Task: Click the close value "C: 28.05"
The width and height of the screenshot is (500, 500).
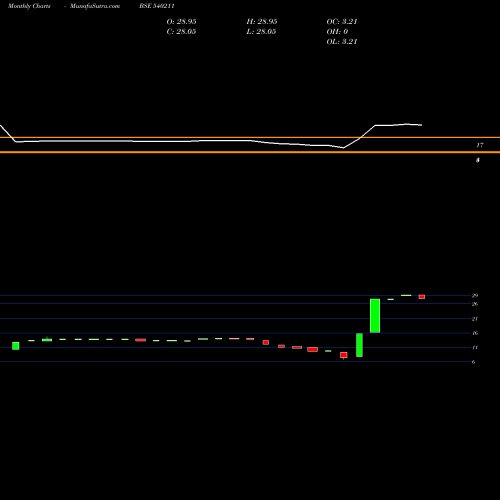Action: (181, 32)
